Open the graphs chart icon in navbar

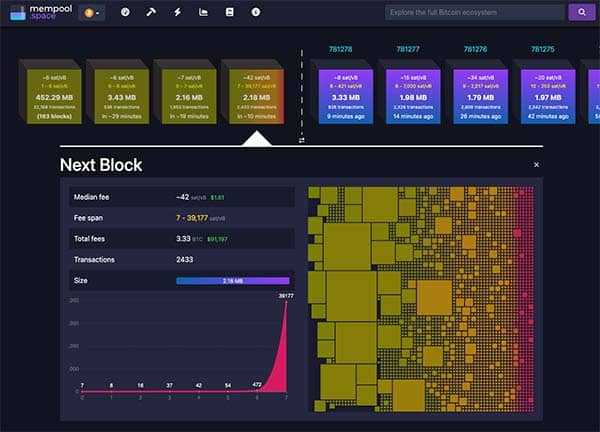pyautogui.click(x=204, y=13)
